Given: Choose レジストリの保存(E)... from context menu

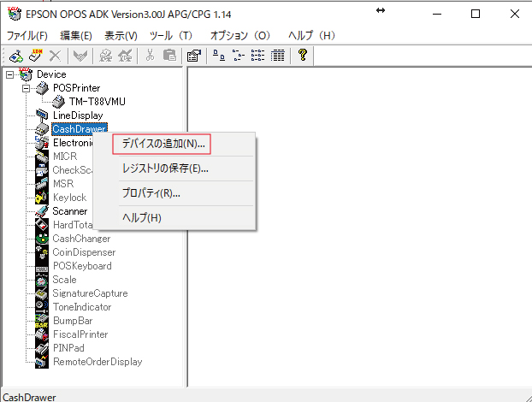Looking at the screenshot, I should pyautogui.click(x=165, y=168).
